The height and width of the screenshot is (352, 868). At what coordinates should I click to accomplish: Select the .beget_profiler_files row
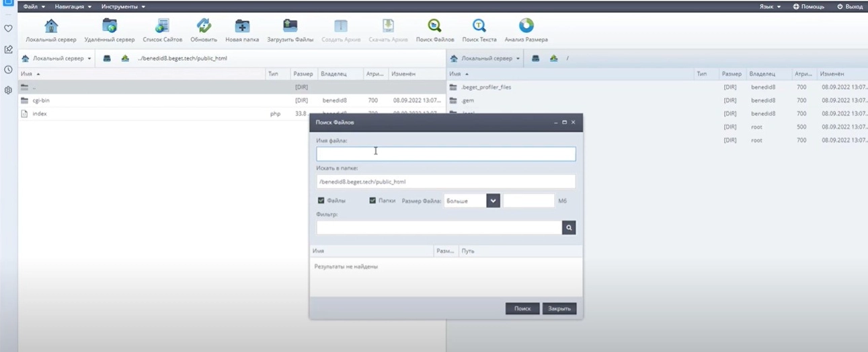(x=657, y=87)
